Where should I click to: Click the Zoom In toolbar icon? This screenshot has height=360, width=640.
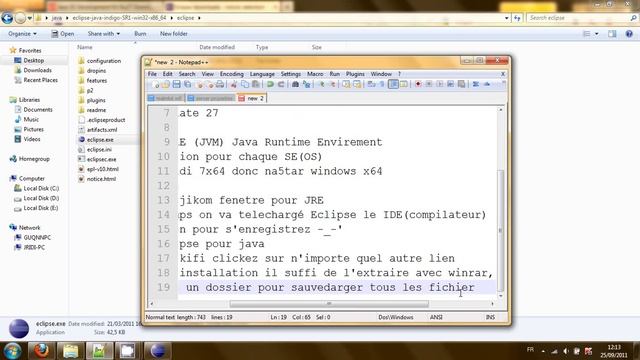coord(322,84)
